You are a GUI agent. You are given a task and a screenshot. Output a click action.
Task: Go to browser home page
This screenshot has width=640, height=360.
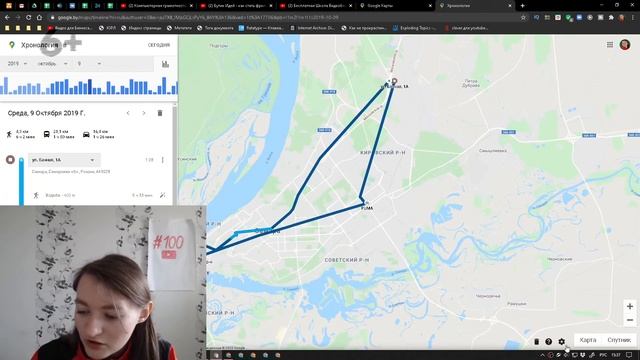point(39,18)
